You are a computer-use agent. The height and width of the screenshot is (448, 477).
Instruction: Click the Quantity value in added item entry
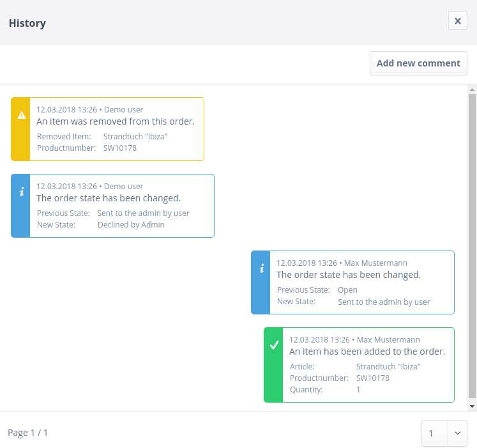point(358,389)
